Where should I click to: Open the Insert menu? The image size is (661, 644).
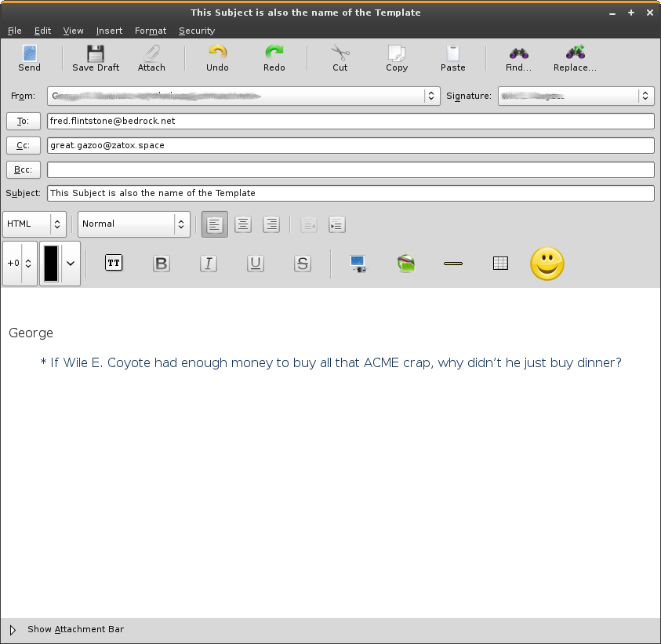coord(109,31)
